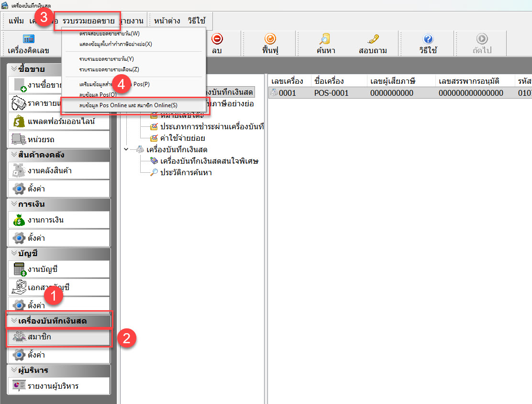Click the ฟื้นฟู restore toolbar icon
Viewport: 532px width, 404px height.
tap(270, 44)
